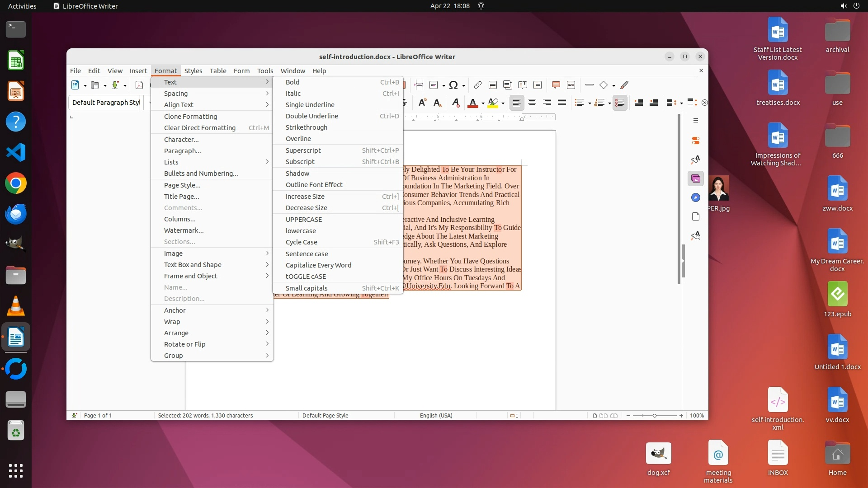
Task: Toggle Align Left in the toolbar
Action: 517,103
